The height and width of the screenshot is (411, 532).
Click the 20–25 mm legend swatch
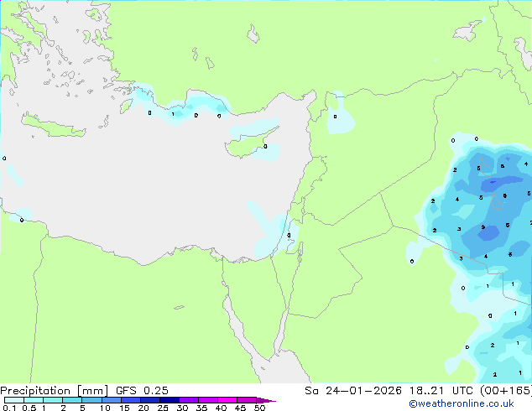(x=149, y=400)
